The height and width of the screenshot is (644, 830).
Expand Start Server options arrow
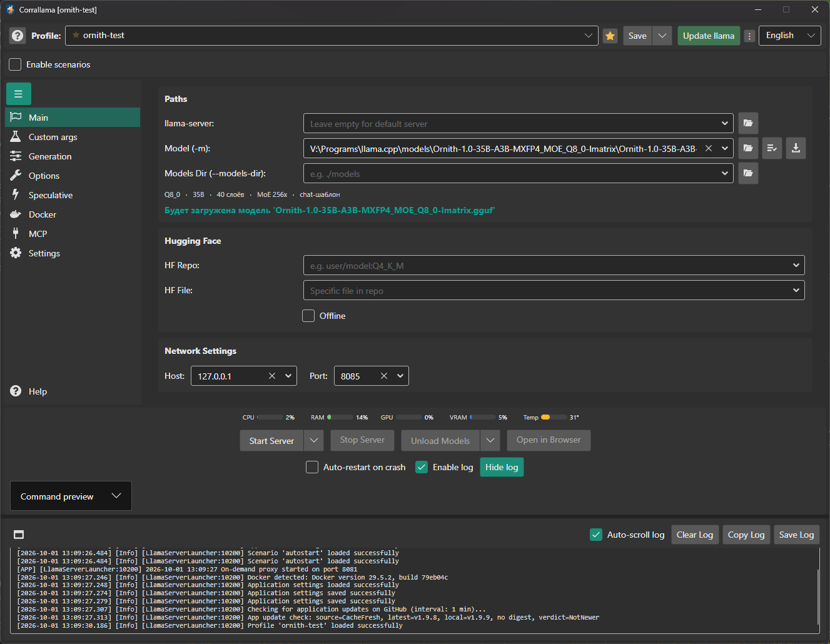coord(314,440)
